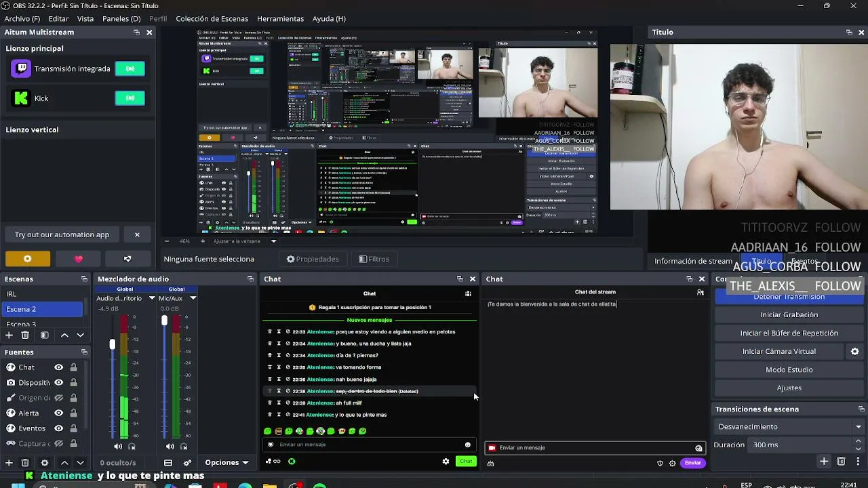The image size is (868, 488).
Task: Hide the Alerta source eye icon
Action: pos(59,413)
